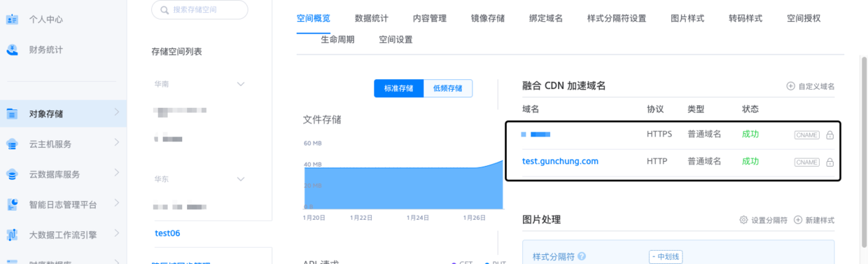Open the 镜像存储 tab

[488, 18]
